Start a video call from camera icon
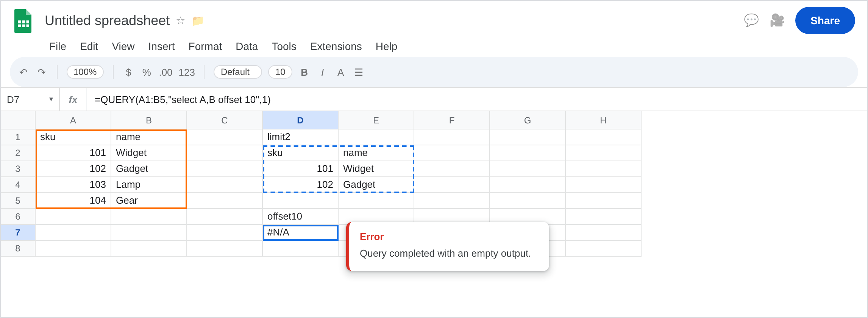This screenshot has height=318, width=868. tap(777, 20)
